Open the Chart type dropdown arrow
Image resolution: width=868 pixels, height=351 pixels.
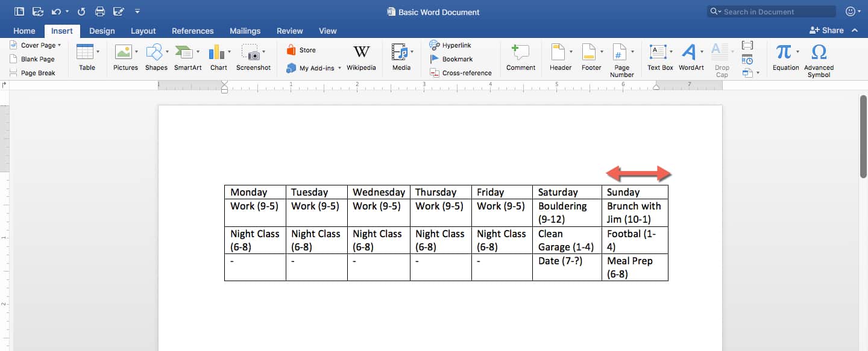pyautogui.click(x=230, y=52)
